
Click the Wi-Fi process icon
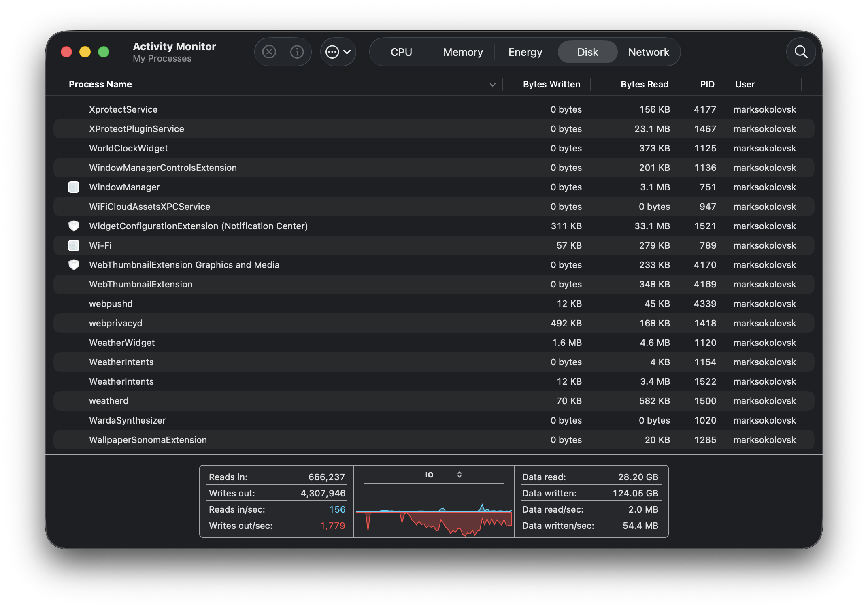(74, 245)
